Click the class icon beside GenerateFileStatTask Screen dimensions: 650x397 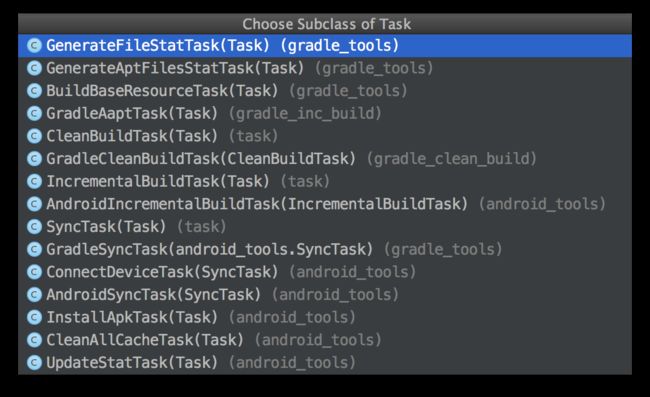coord(34,46)
